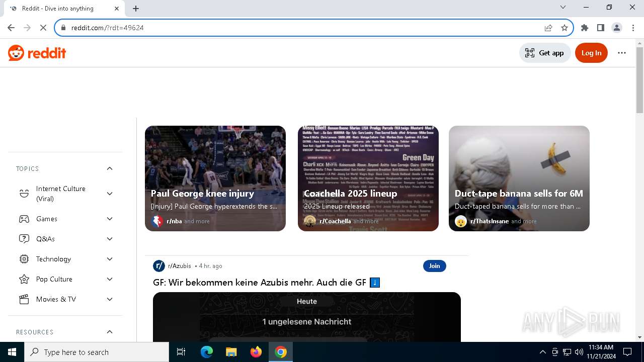
Task: Launch Firefox from taskbar
Action: coord(256,352)
